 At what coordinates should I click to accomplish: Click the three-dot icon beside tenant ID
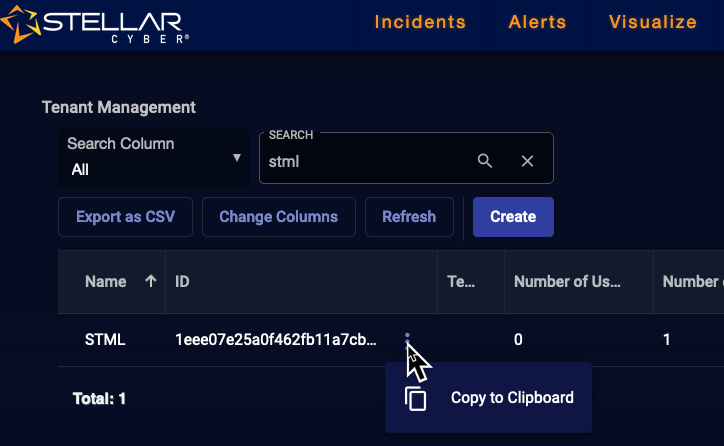407,338
